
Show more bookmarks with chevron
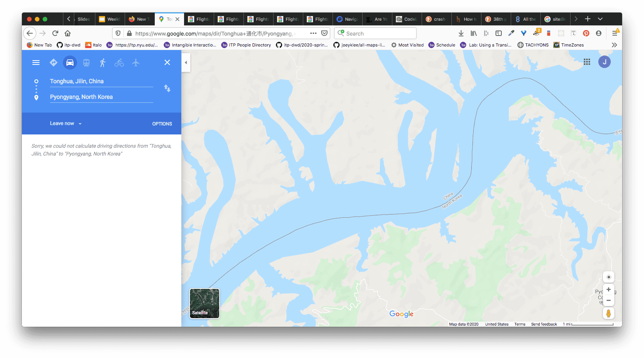pyautogui.click(x=614, y=45)
